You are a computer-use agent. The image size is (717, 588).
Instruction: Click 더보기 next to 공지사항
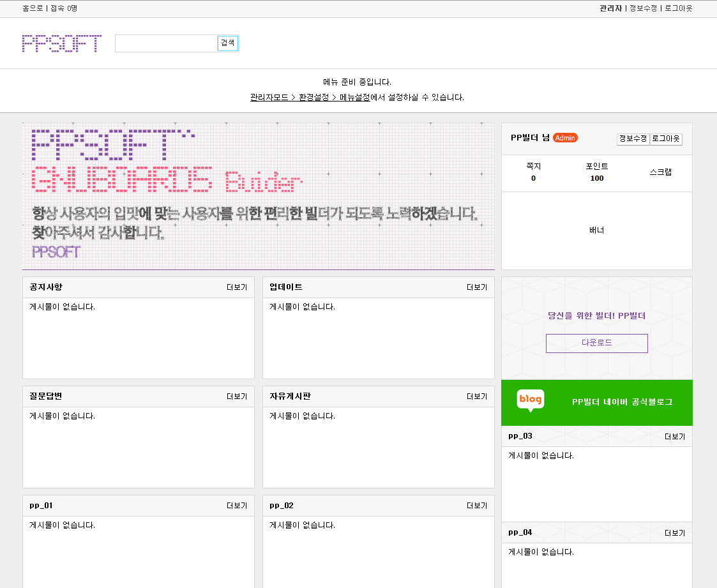236,287
